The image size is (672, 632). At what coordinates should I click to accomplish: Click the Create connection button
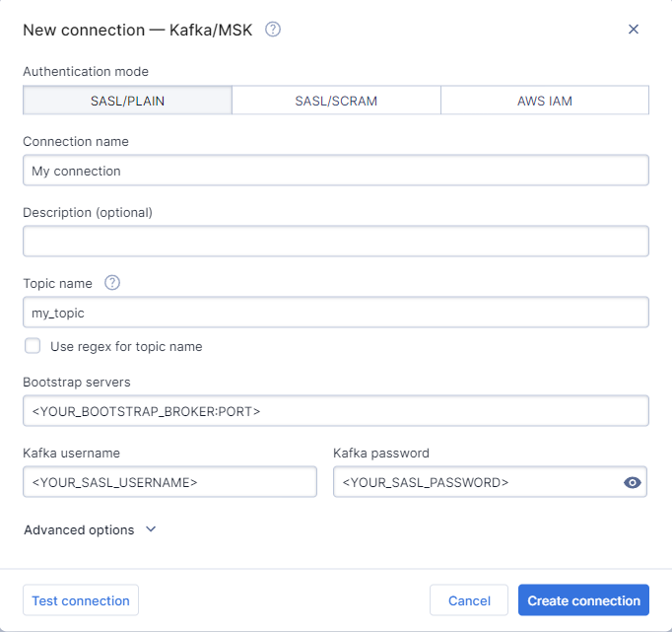[583, 600]
